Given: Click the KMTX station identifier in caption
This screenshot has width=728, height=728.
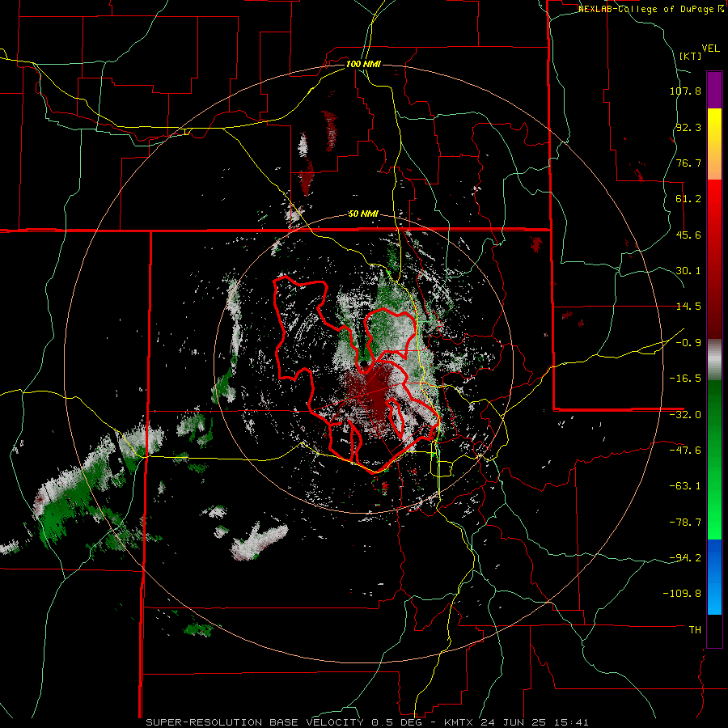Looking at the screenshot, I should [459, 722].
